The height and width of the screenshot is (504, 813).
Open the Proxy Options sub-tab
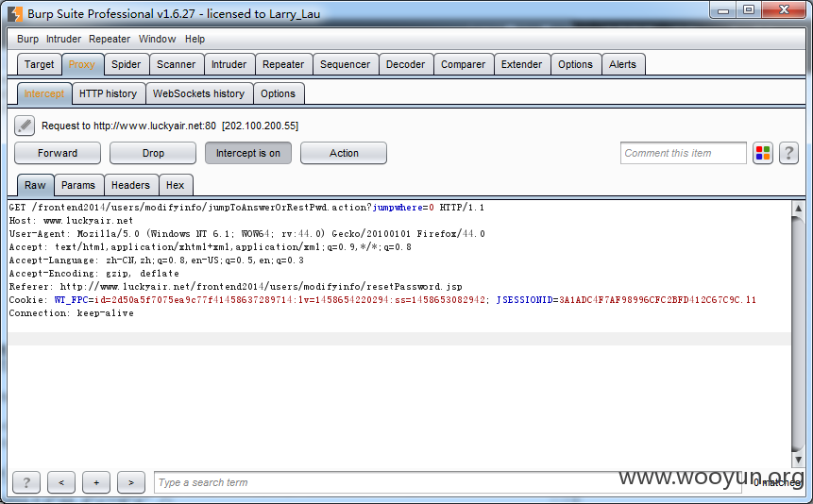(278, 93)
